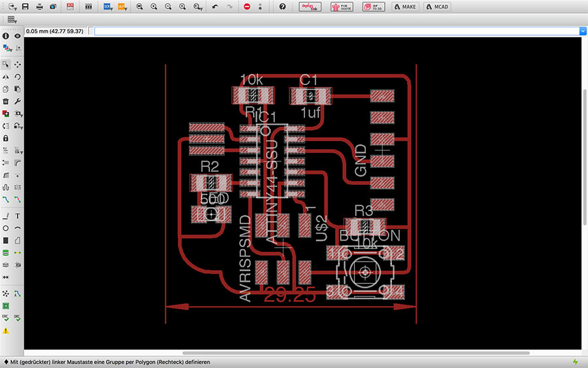Image resolution: width=588 pixels, height=368 pixels.
Task: Select the Mark origin tool
Action: coord(18,48)
